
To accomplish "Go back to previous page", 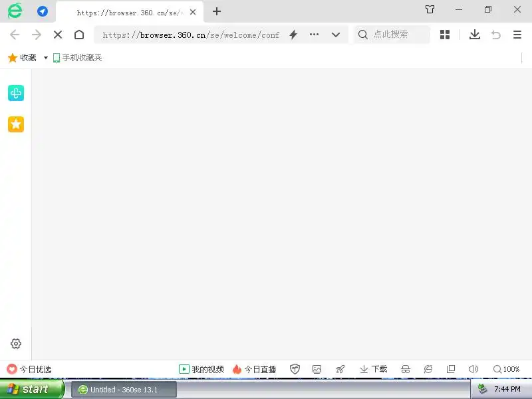I will click(x=15, y=35).
